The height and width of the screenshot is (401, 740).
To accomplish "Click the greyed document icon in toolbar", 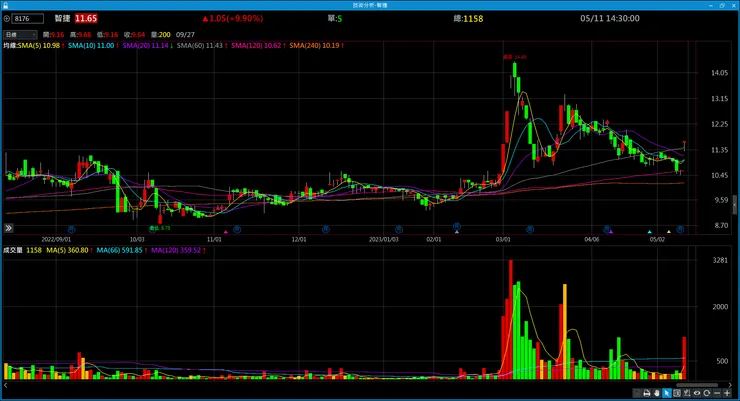I will click(637, 393).
